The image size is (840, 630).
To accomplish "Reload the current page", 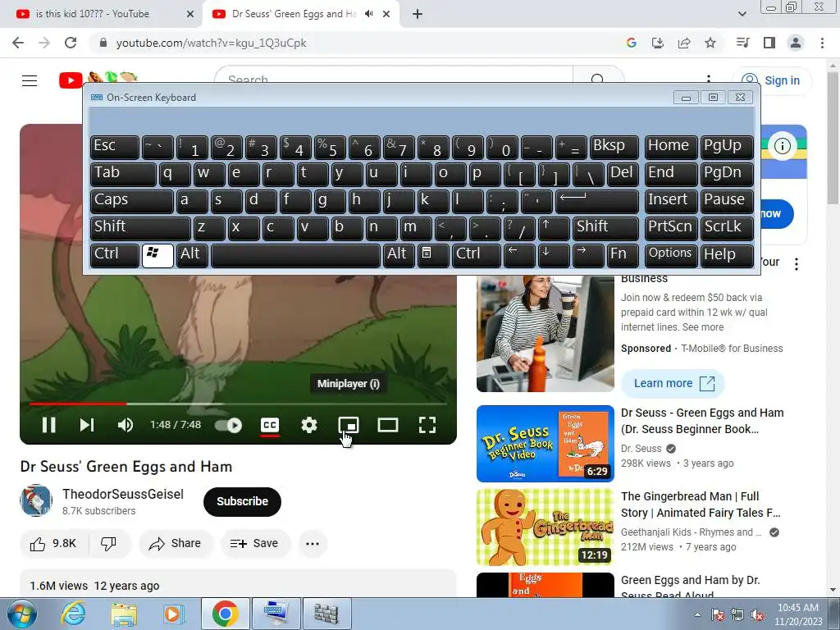I will [71, 43].
